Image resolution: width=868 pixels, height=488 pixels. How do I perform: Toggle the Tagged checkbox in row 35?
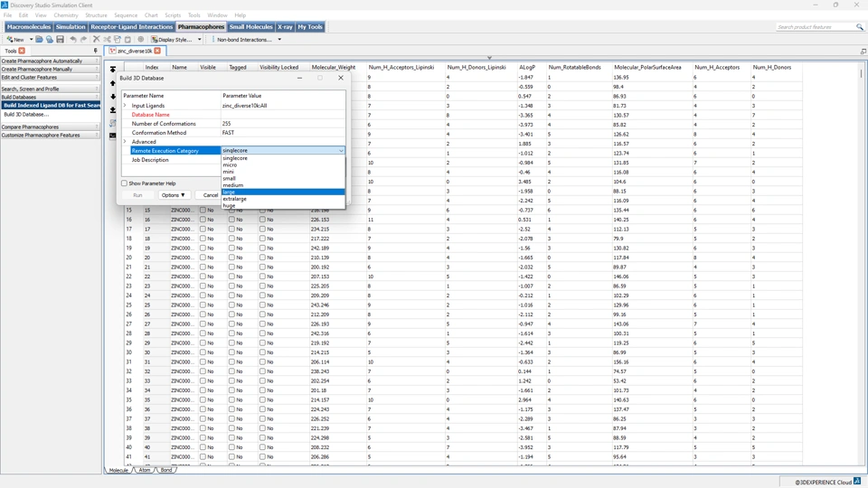[x=231, y=399]
